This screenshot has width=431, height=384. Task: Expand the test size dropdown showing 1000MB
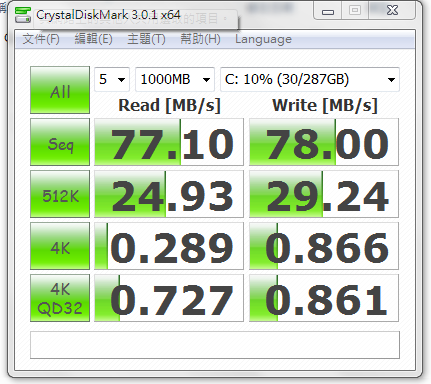pyautogui.click(x=175, y=79)
